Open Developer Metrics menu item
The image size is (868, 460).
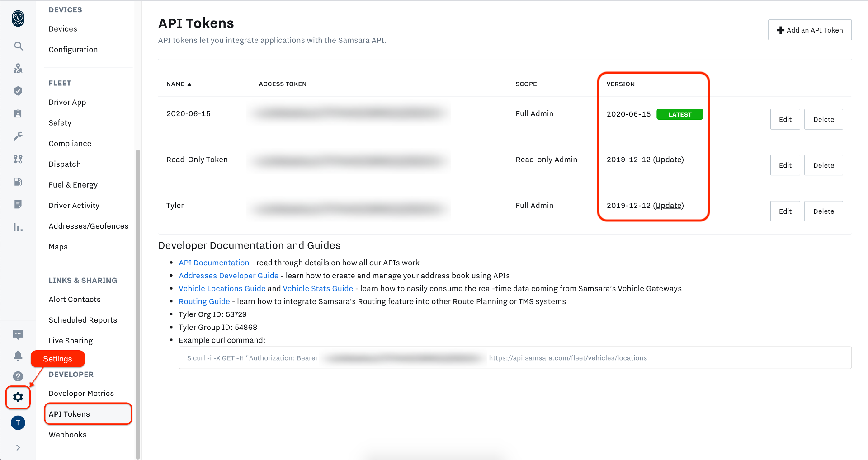(81, 394)
